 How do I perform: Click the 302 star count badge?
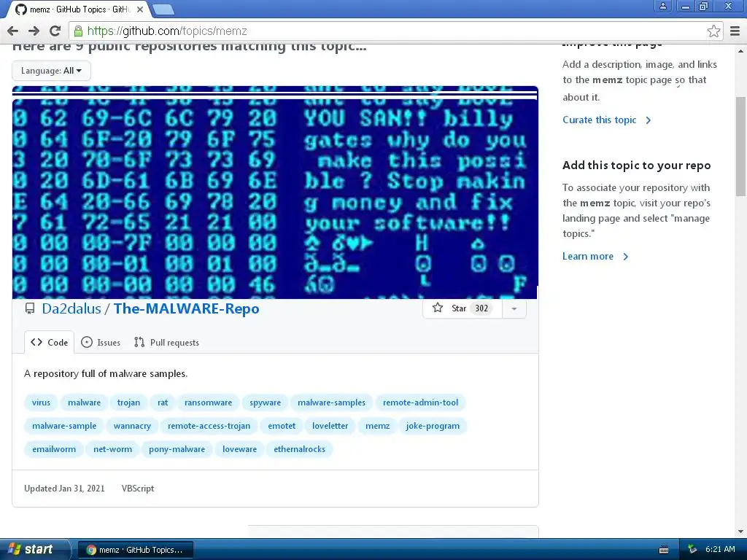tap(481, 308)
